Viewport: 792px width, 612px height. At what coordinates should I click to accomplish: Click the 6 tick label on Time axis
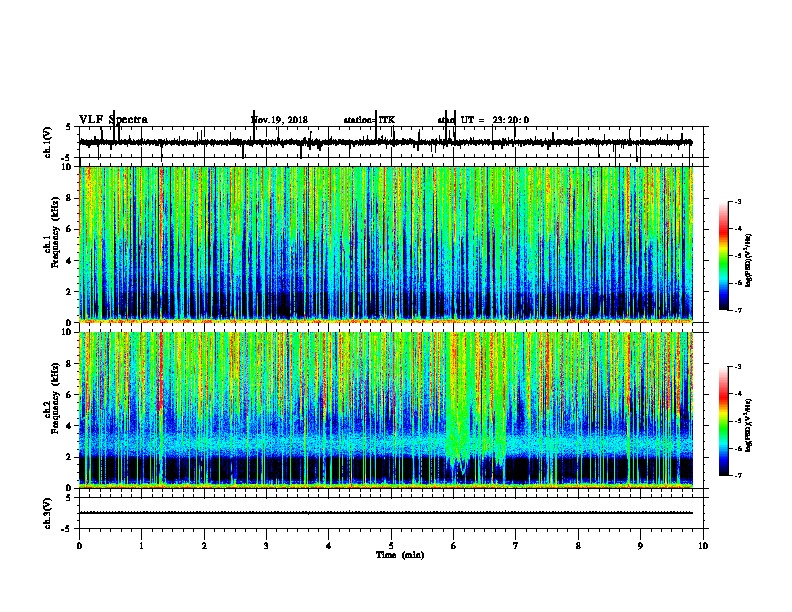coord(454,546)
